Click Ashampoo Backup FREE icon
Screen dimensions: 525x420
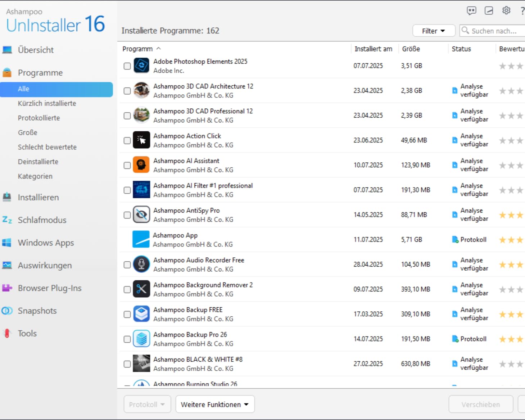pyautogui.click(x=141, y=314)
